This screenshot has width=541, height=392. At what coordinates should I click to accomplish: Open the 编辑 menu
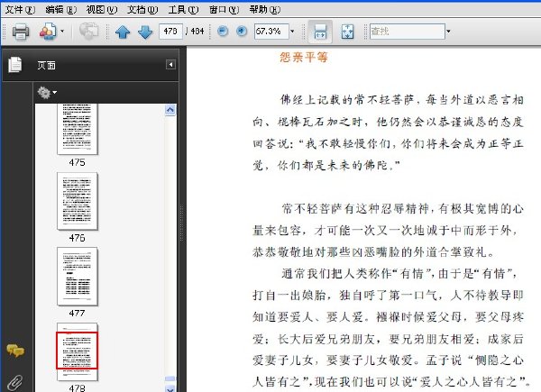click(x=60, y=10)
